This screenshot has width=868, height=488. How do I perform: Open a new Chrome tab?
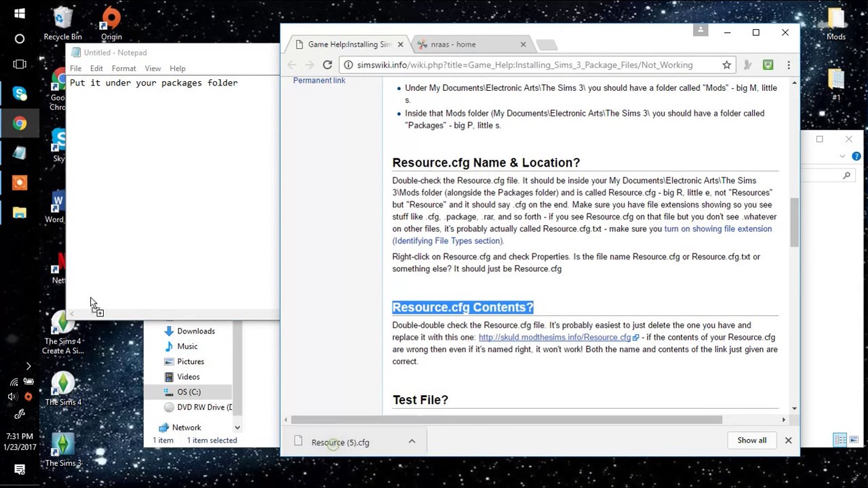coord(547,45)
